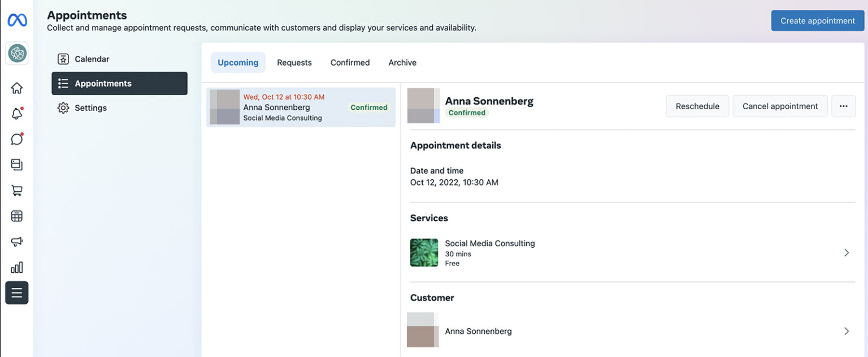The height and width of the screenshot is (357, 868).
Task: Open the All tools hamburger icon
Action: [x=16, y=293]
